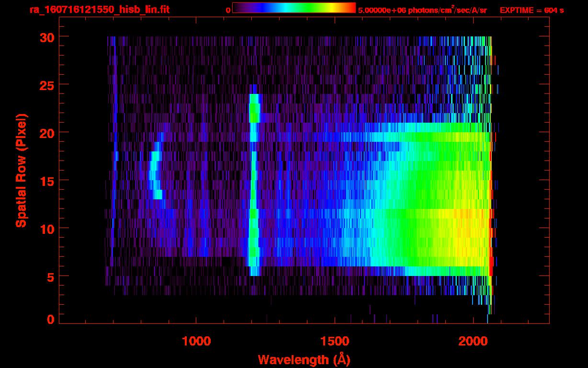This screenshot has width=588, height=368.
Task: Select the 1000 wavelength tick label
Action: (196, 341)
